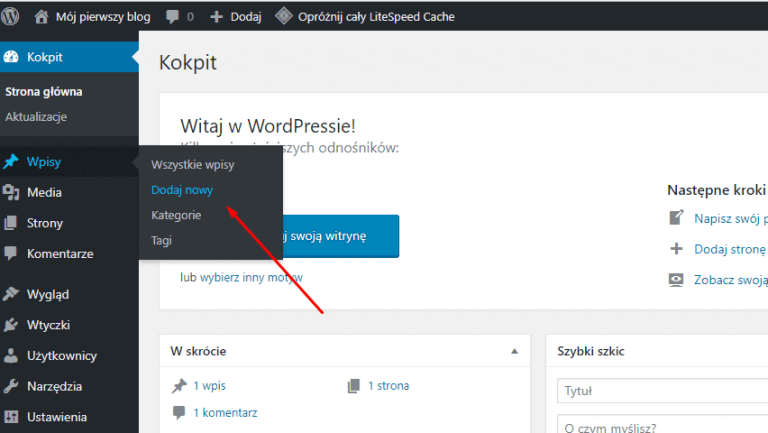Click the LiteSpeed Cache diamond icon
This screenshot has height=433, width=768.
pos(284,16)
